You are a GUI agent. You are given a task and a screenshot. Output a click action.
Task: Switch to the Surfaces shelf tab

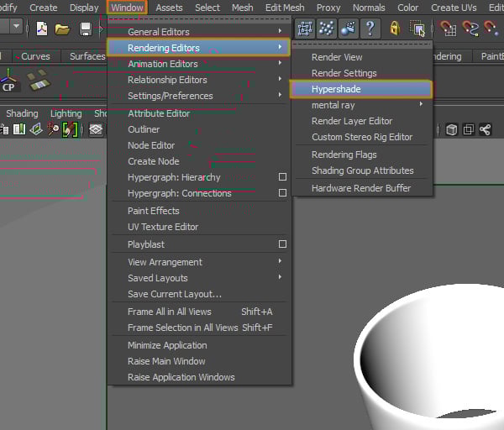87,56
